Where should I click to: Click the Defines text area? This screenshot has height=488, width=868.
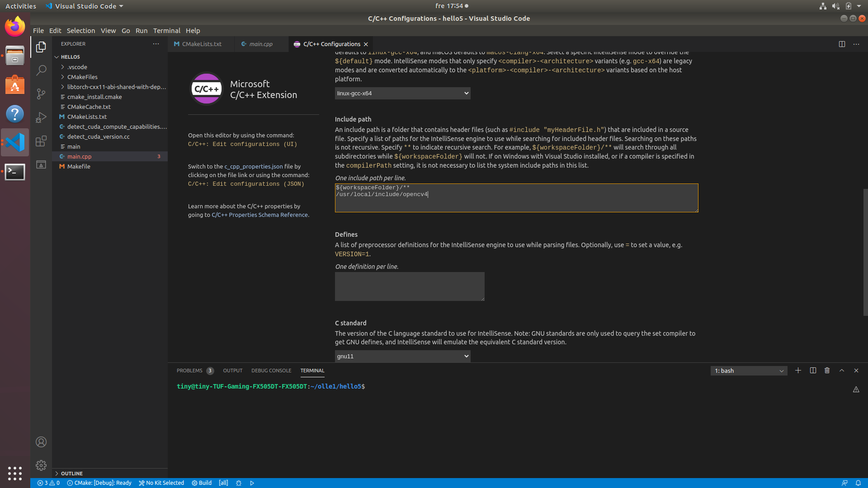(x=409, y=286)
